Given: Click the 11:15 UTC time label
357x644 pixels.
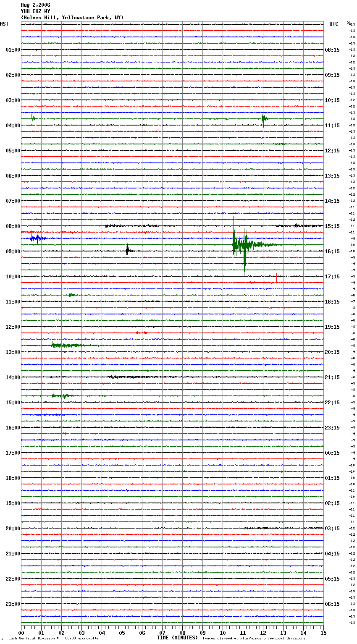Looking at the screenshot, I should (332, 126).
